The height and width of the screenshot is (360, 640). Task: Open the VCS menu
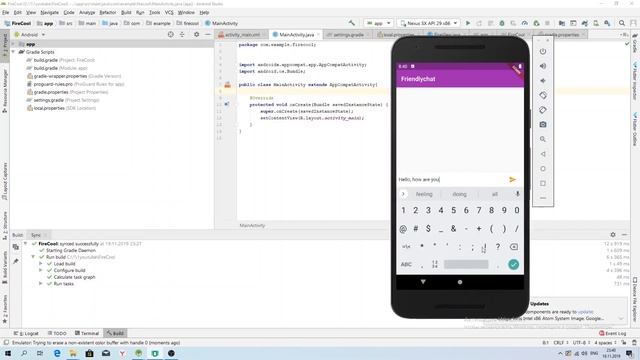169,13
